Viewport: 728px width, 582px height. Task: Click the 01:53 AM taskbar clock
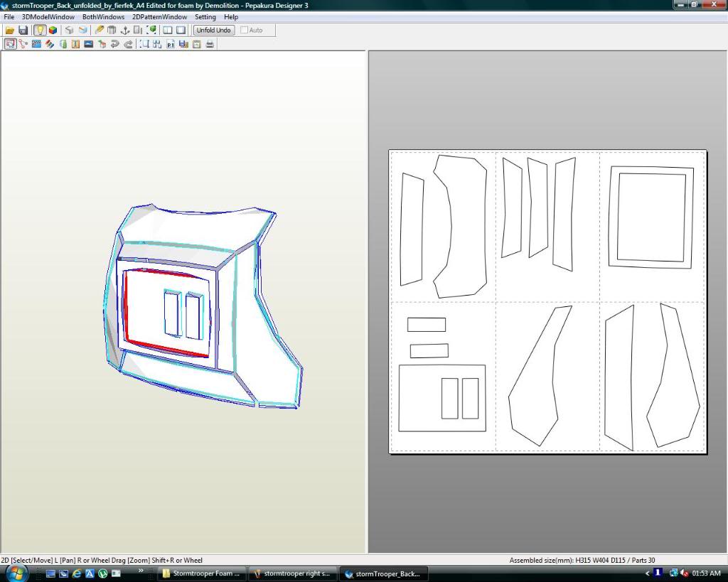(706, 573)
